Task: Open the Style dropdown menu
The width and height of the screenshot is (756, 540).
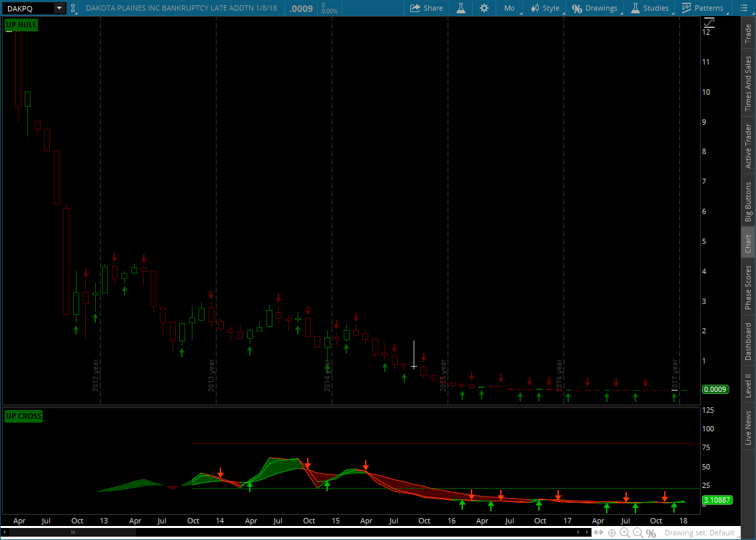Action: pos(545,8)
